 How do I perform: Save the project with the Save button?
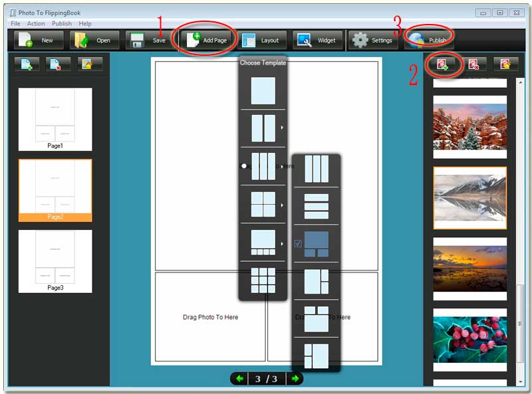150,41
